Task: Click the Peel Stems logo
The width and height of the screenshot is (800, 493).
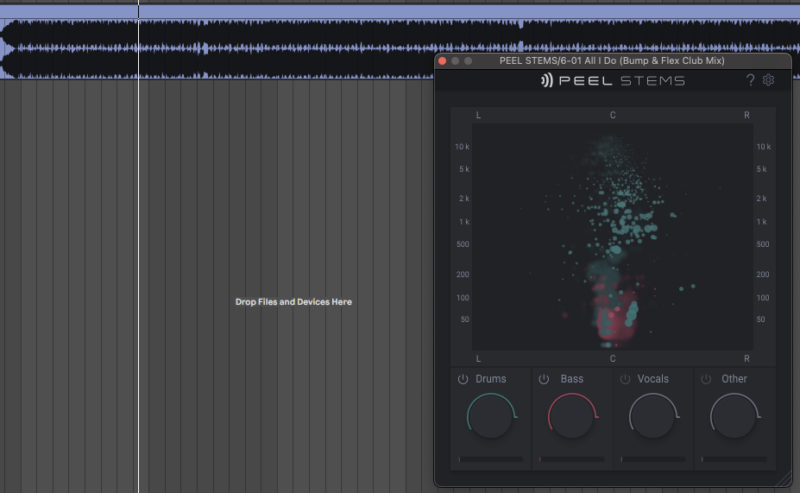Action: click(x=612, y=81)
